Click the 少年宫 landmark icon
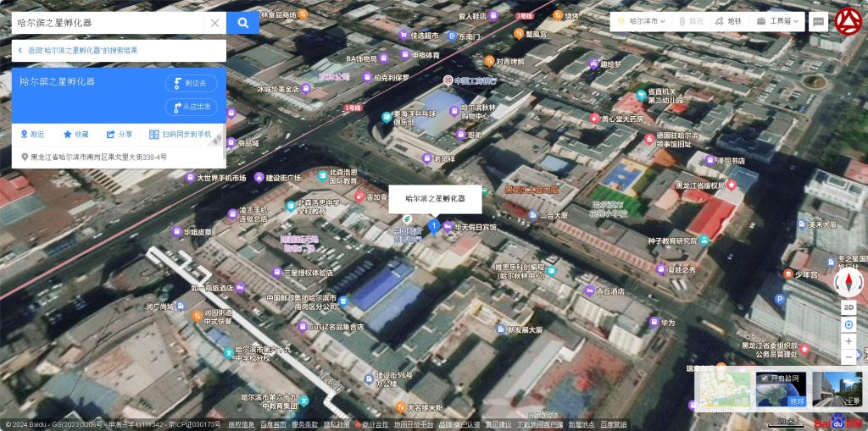Viewport: 868px width, 431px height. pyautogui.click(x=788, y=274)
